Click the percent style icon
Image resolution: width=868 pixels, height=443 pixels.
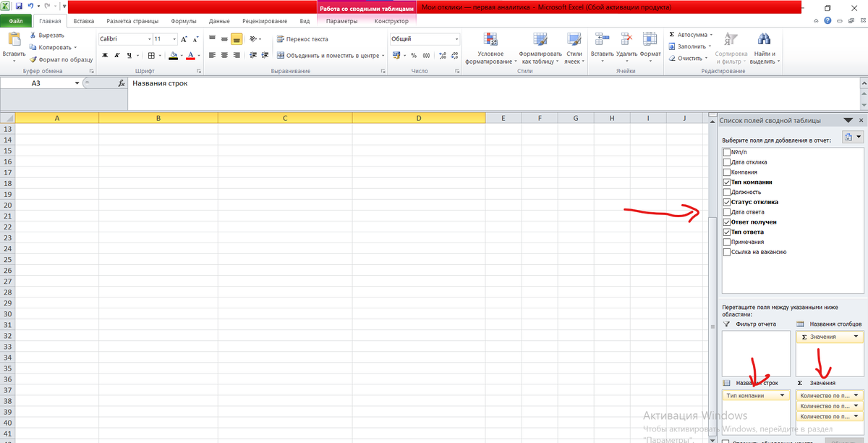point(414,55)
